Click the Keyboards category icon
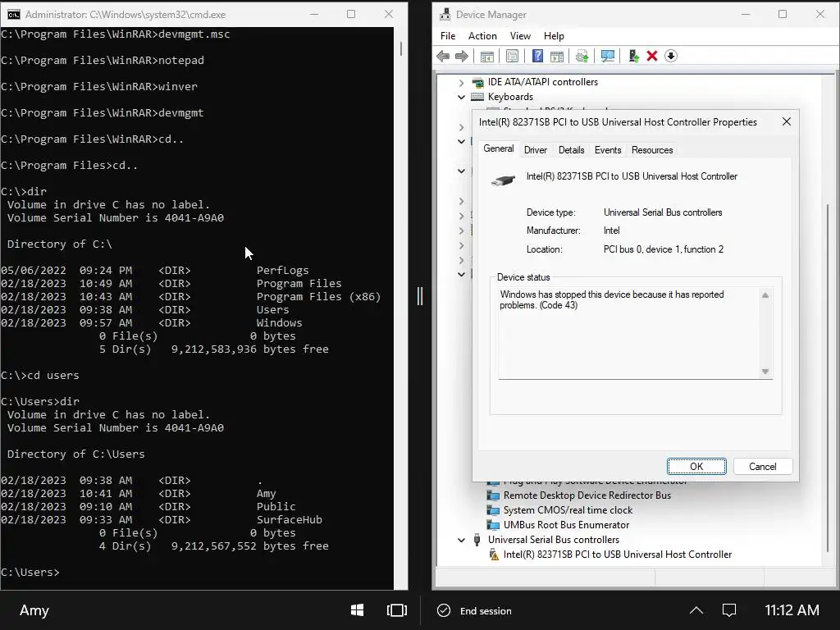This screenshot has height=630, width=840. pyautogui.click(x=477, y=97)
